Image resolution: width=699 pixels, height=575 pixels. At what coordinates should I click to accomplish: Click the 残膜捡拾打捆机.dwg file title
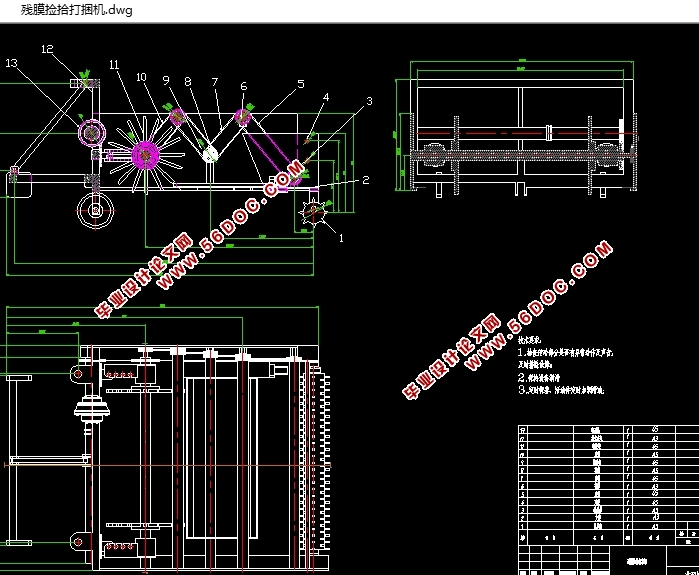(77, 10)
